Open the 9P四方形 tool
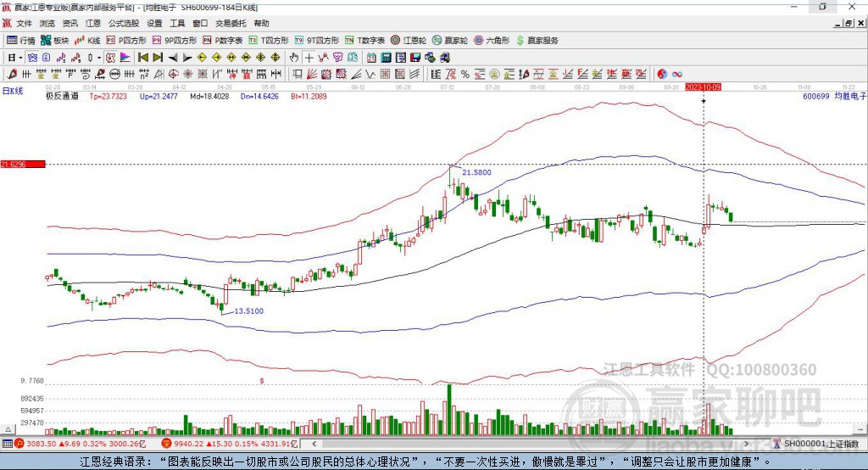This screenshot has height=470, width=868. 175,41
